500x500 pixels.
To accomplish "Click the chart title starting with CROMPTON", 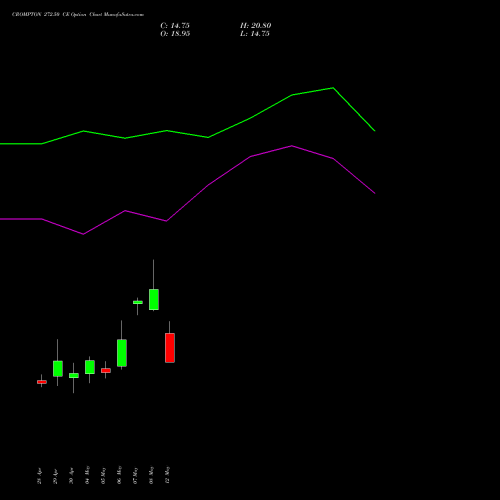I will tap(78, 15).
